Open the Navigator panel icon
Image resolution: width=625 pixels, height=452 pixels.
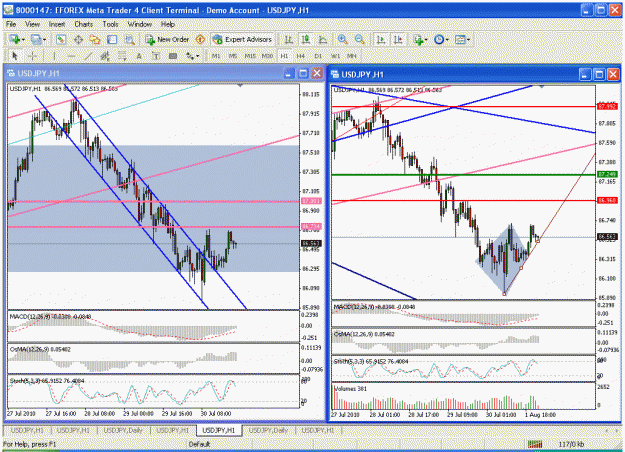(x=95, y=39)
